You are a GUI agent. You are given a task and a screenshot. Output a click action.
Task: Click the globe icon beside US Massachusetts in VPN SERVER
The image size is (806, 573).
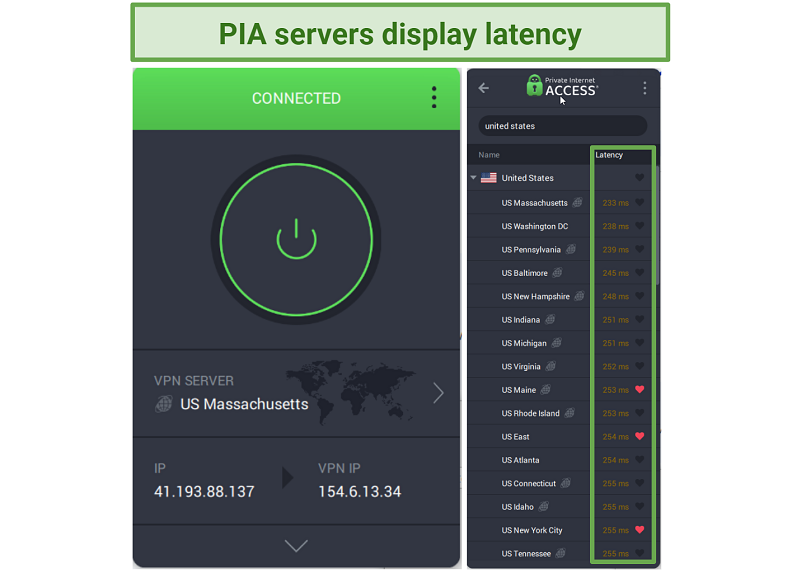click(x=163, y=404)
